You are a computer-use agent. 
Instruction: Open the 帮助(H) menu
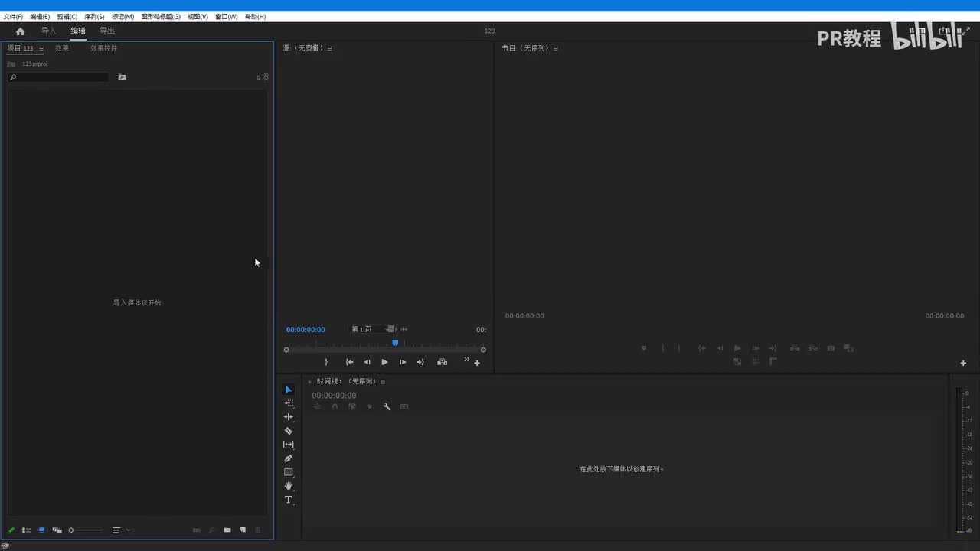click(x=256, y=17)
